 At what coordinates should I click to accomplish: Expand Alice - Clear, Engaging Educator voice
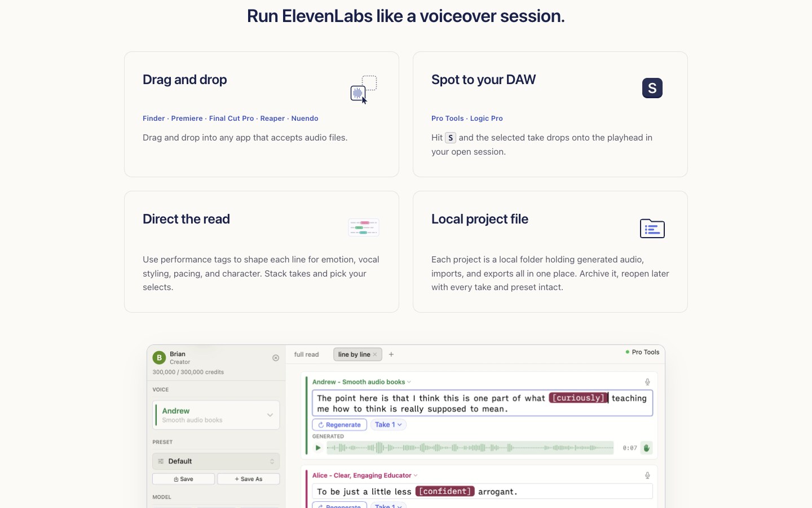click(365, 475)
